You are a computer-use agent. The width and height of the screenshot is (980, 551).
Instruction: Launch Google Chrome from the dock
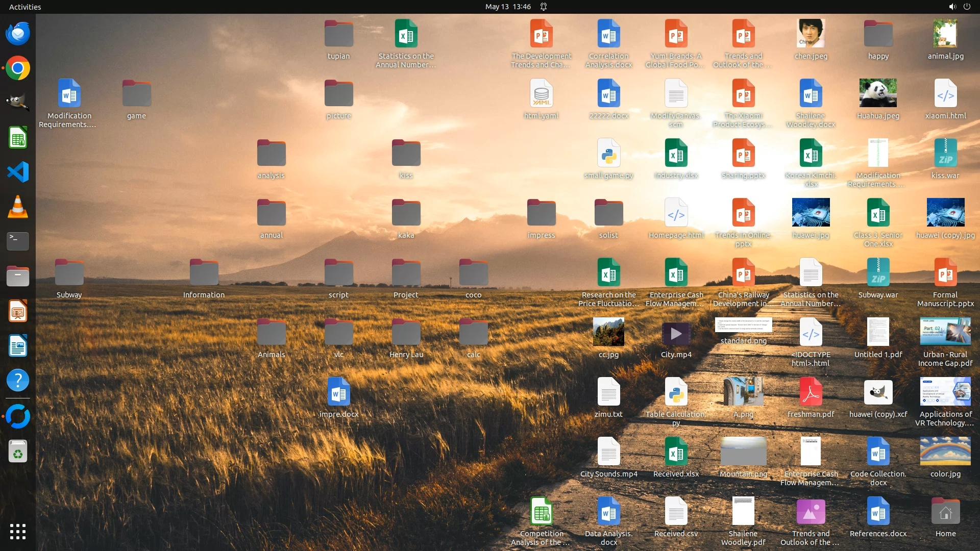(18, 68)
